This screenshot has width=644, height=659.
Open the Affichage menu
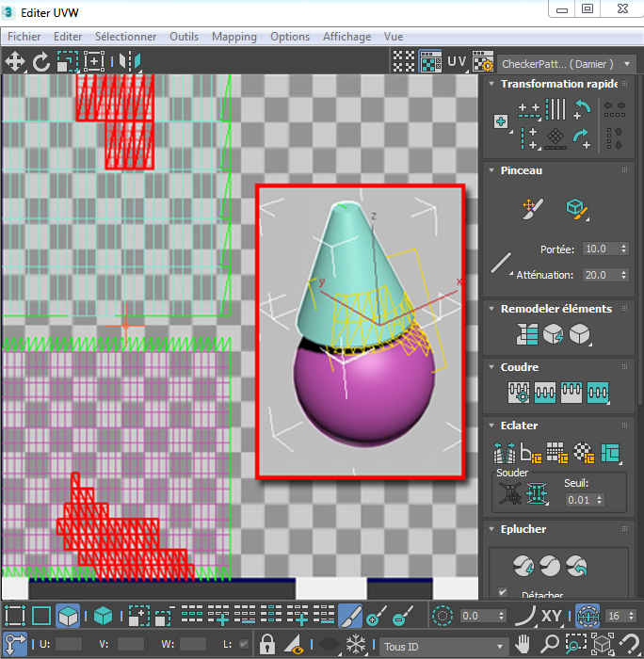click(x=346, y=37)
